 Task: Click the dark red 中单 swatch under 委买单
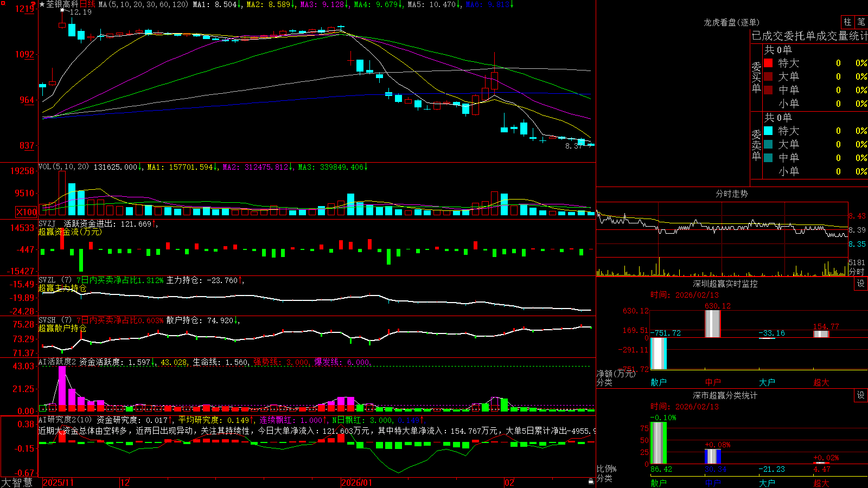pyautogui.click(x=768, y=90)
